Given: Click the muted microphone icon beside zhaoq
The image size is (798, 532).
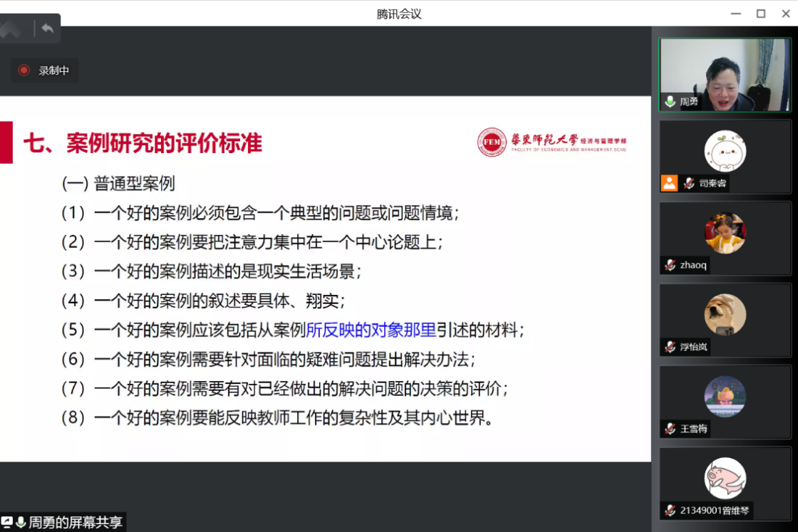Looking at the screenshot, I should click(670, 265).
